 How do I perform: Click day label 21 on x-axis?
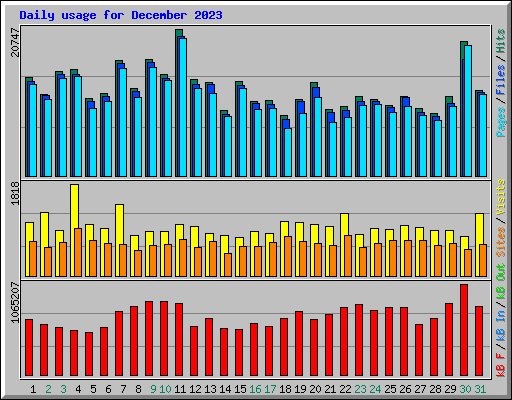coord(330,389)
